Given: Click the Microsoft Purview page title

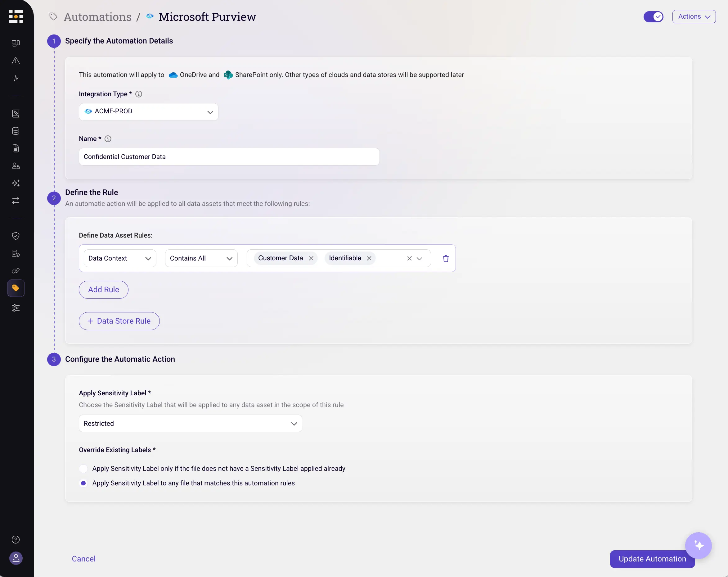Looking at the screenshot, I should click(x=207, y=17).
